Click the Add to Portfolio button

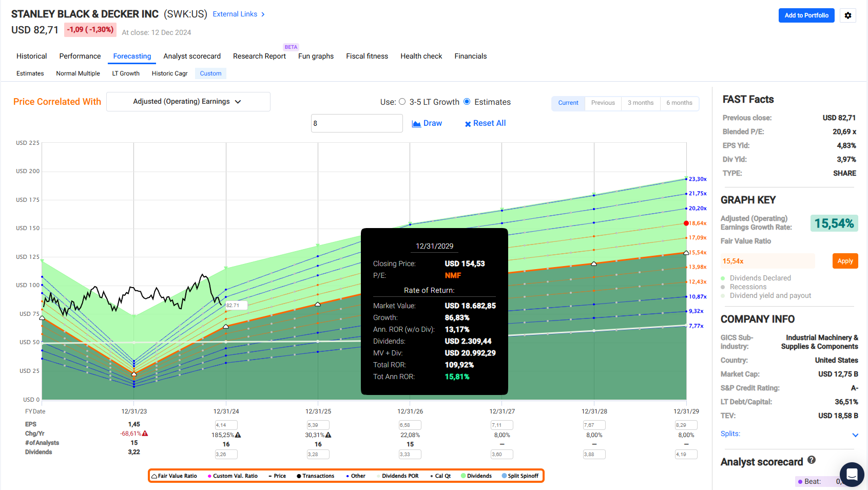pyautogui.click(x=806, y=15)
